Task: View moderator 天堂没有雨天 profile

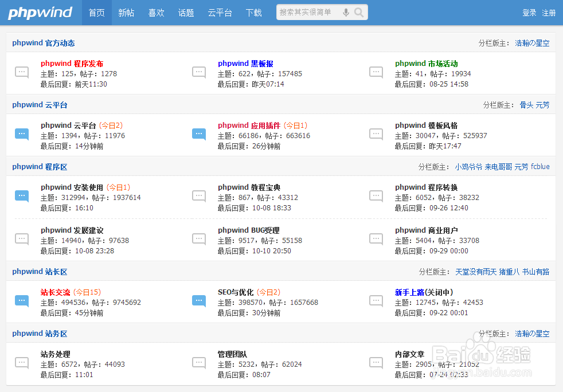Action: pyautogui.click(x=476, y=272)
